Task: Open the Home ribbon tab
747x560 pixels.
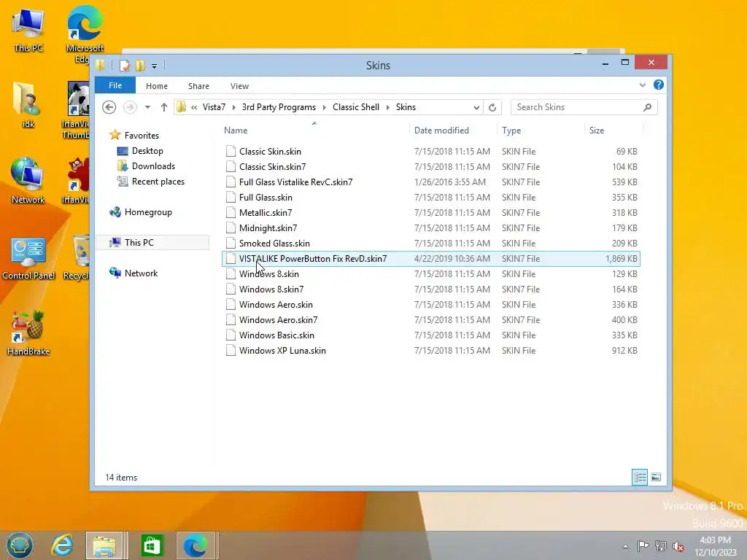Action: click(157, 86)
